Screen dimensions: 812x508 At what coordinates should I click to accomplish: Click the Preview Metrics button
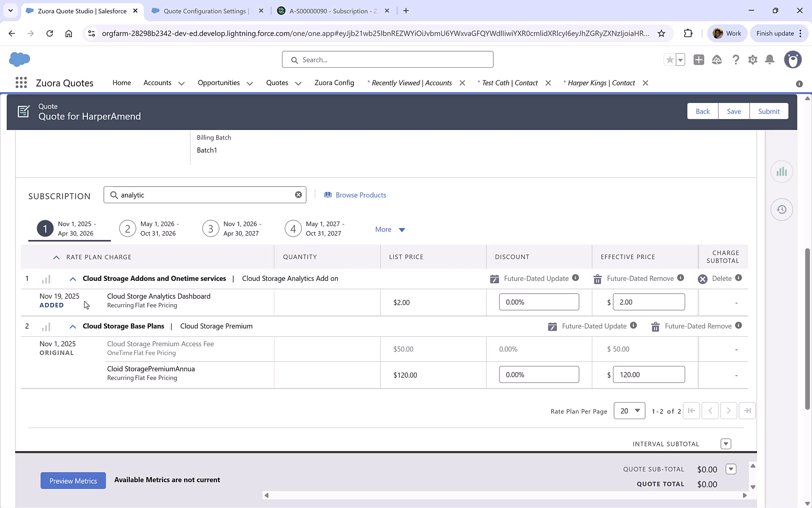[73, 480]
